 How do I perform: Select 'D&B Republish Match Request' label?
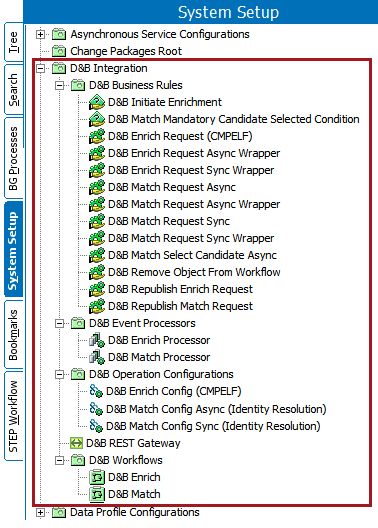[x=180, y=306]
